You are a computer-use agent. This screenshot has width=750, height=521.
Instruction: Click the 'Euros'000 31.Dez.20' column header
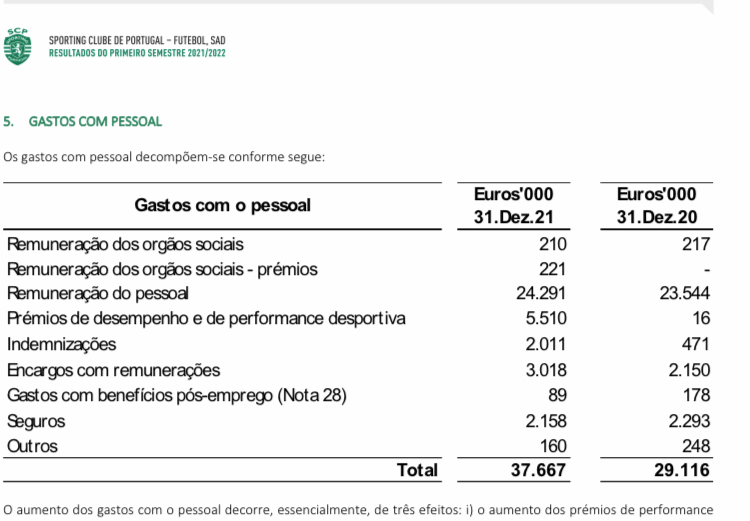point(657,206)
